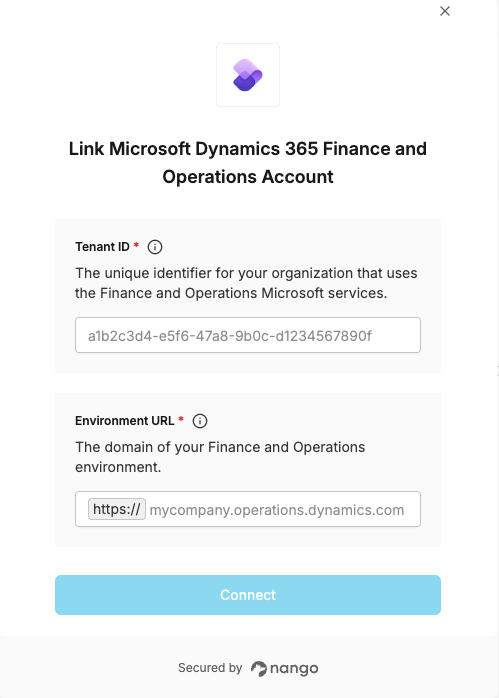499x698 pixels.
Task: Click the nango bird logo icon
Action: (259, 669)
